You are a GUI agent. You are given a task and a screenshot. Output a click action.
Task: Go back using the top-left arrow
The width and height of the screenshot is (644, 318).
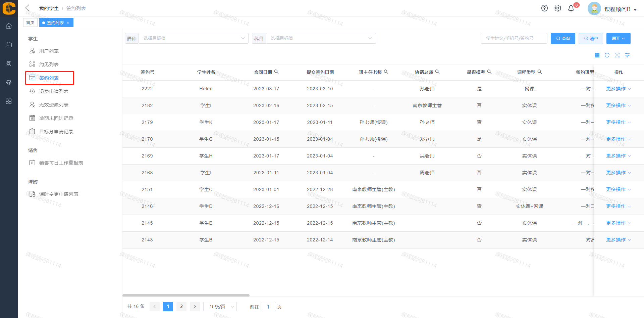click(28, 8)
